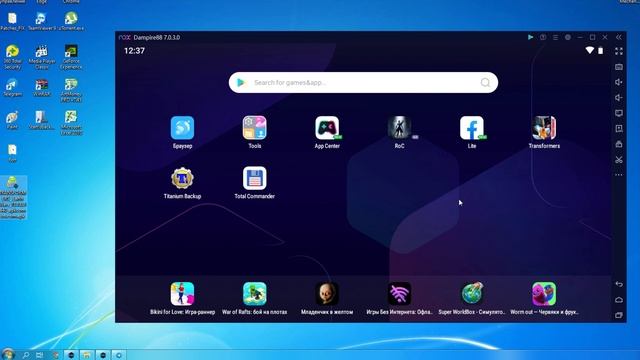The height and width of the screenshot is (360, 640).
Task: Show more tools via three dots
Action: pos(619,175)
